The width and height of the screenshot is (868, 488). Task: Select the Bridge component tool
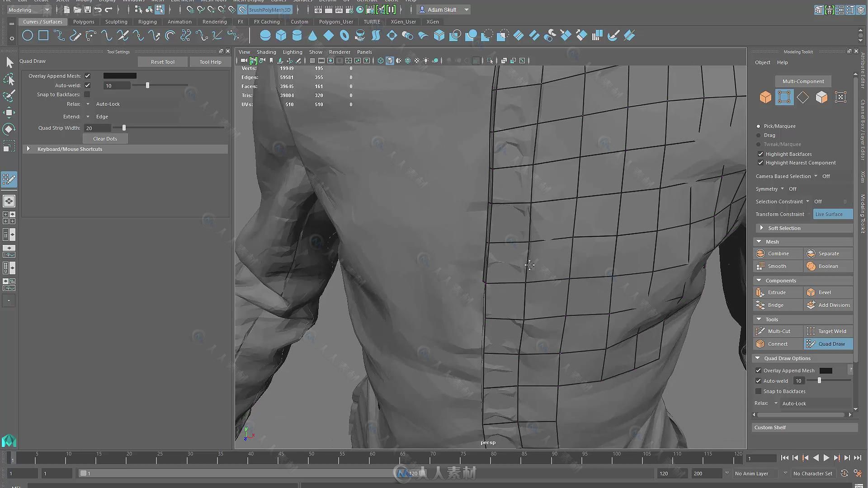point(775,305)
